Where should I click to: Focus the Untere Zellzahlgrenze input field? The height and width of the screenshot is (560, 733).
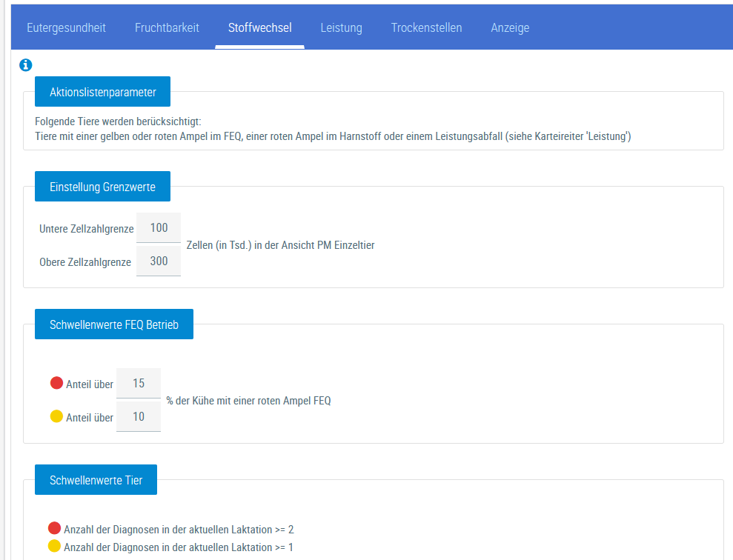[x=159, y=228]
